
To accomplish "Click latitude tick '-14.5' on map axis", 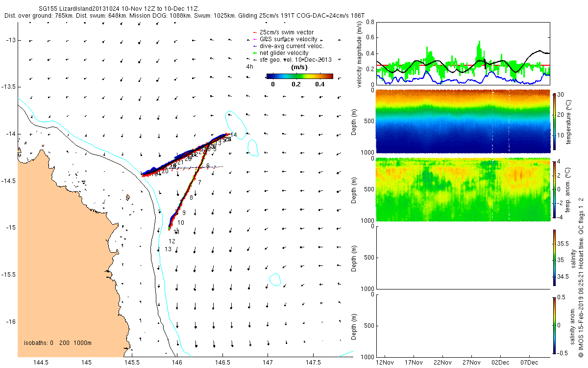I will click(9, 181).
